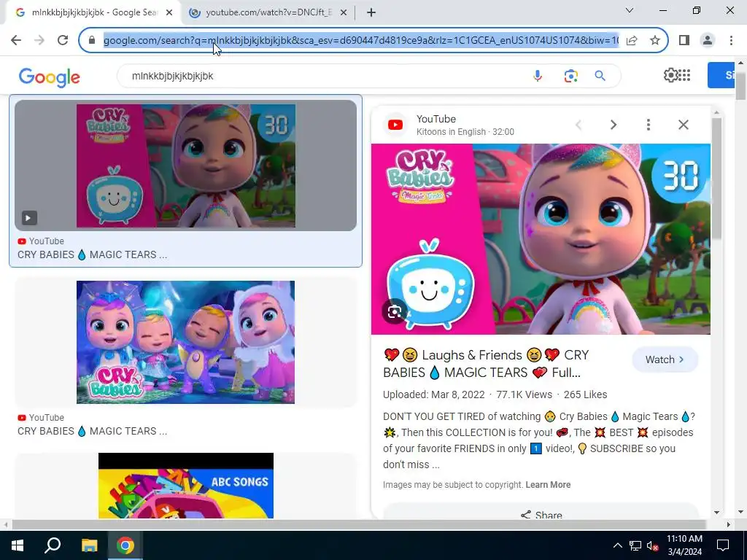Open the Learn More copyright link
This screenshot has height=560, width=747.
point(548,485)
